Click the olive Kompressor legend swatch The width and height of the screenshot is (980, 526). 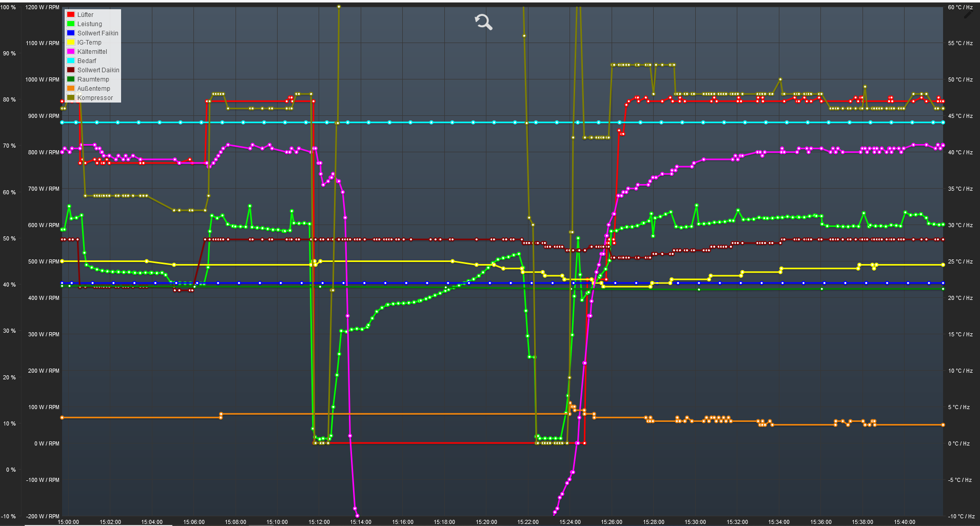(71, 98)
